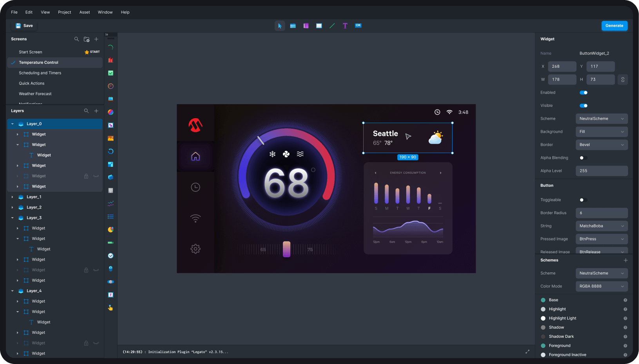Open the View menu
The height and width of the screenshot is (364, 639).
click(x=45, y=12)
